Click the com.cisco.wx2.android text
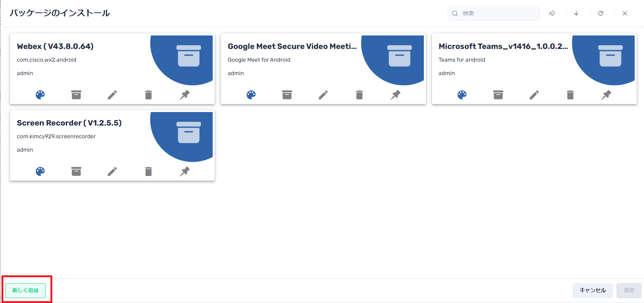Viewport: 644px width, 303px height. [47, 60]
